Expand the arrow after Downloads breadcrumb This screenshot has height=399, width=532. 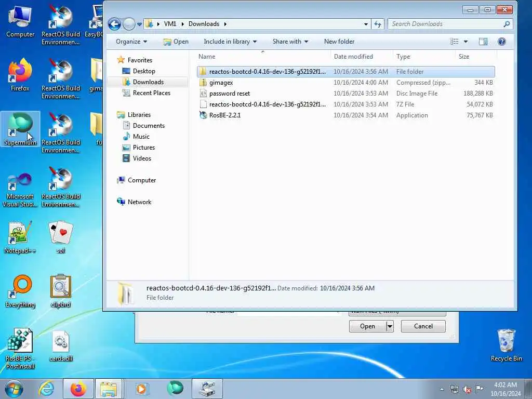click(225, 24)
